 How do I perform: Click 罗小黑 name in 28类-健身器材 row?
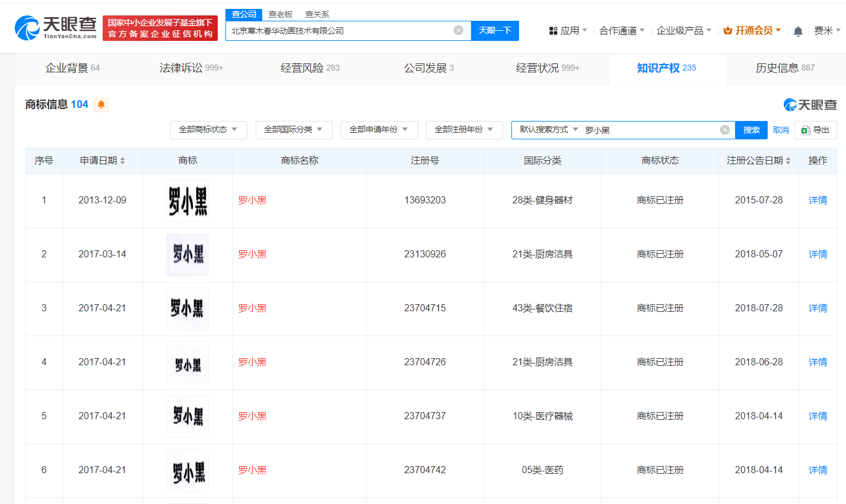[252, 200]
